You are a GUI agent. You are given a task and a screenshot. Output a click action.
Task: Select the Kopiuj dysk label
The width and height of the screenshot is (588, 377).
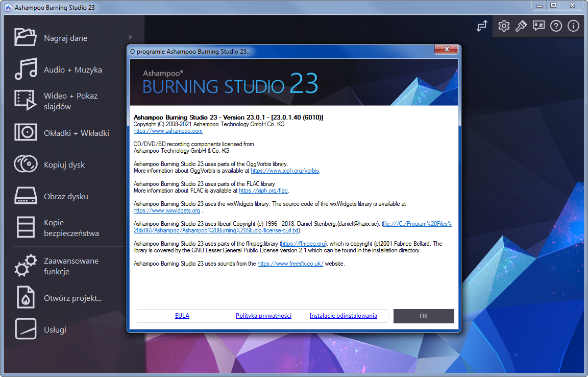64,165
